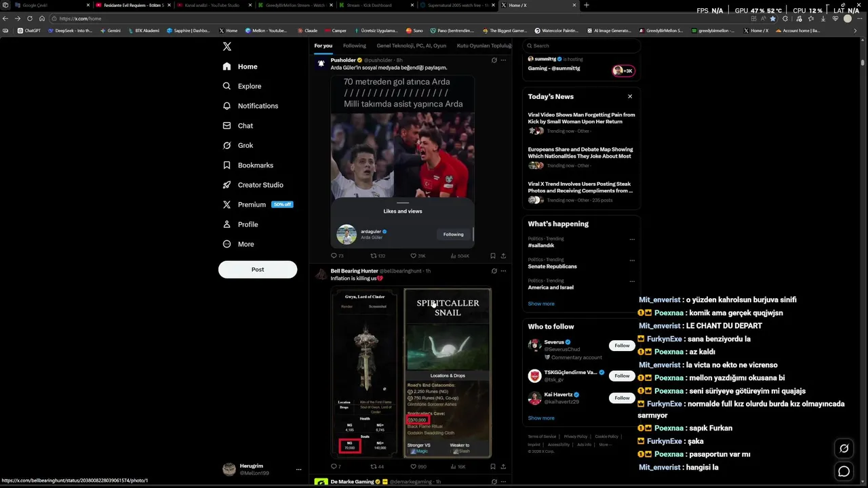The width and height of the screenshot is (868, 488).
Task: Open the floating Grok button
Action: [x=844, y=448]
